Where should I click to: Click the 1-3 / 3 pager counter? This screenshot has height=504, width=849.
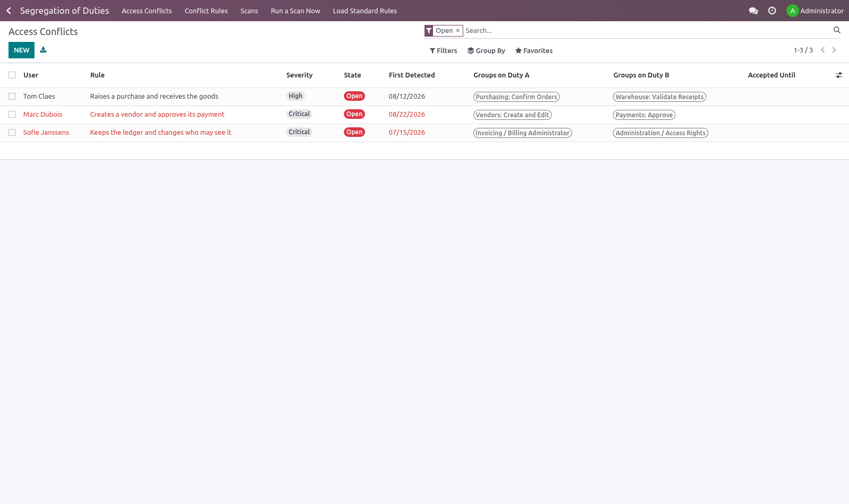pyautogui.click(x=803, y=50)
